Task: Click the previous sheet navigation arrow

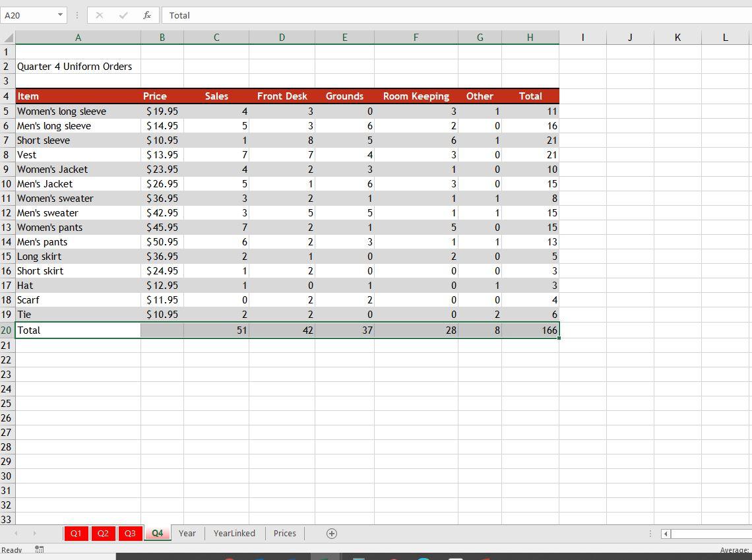Action: click(16, 533)
